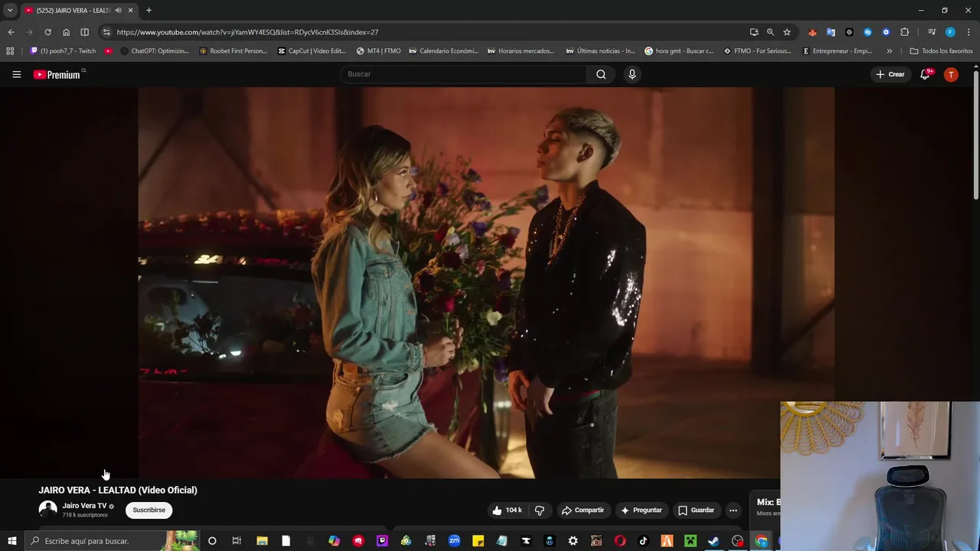Open TikTok from the taskbar
Screen dimensions: 980x551
(643, 541)
